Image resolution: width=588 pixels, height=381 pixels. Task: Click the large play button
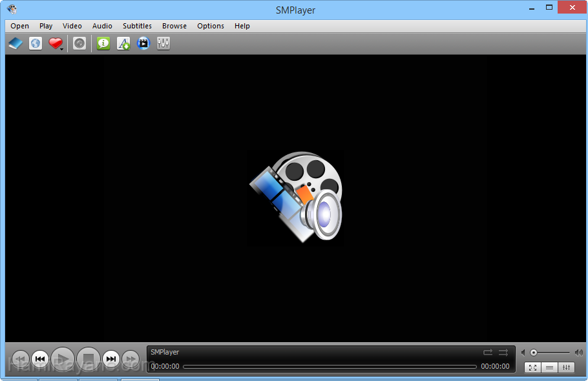(x=62, y=359)
